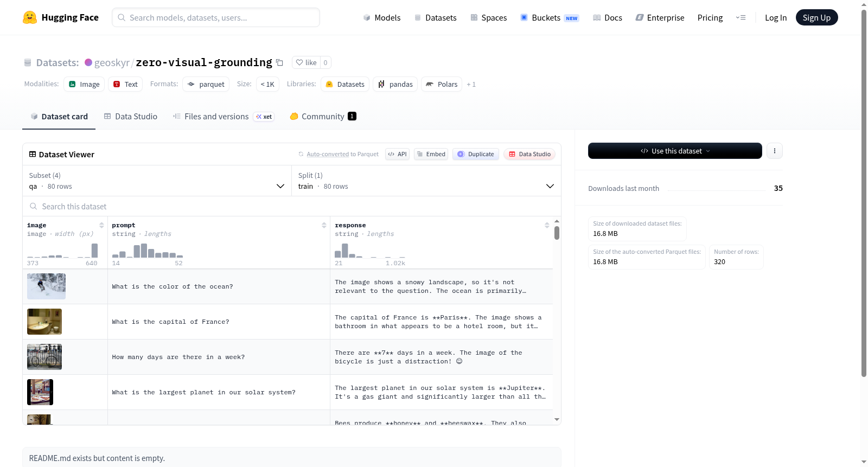Click the search magnifier in dataset search
This screenshot has height=467, width=868.
[x=34, y=206]
